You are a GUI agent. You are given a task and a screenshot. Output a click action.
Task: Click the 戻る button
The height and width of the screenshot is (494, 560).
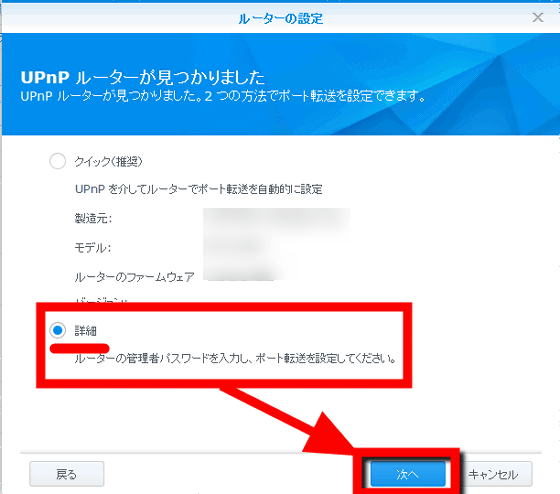[67, 474]
